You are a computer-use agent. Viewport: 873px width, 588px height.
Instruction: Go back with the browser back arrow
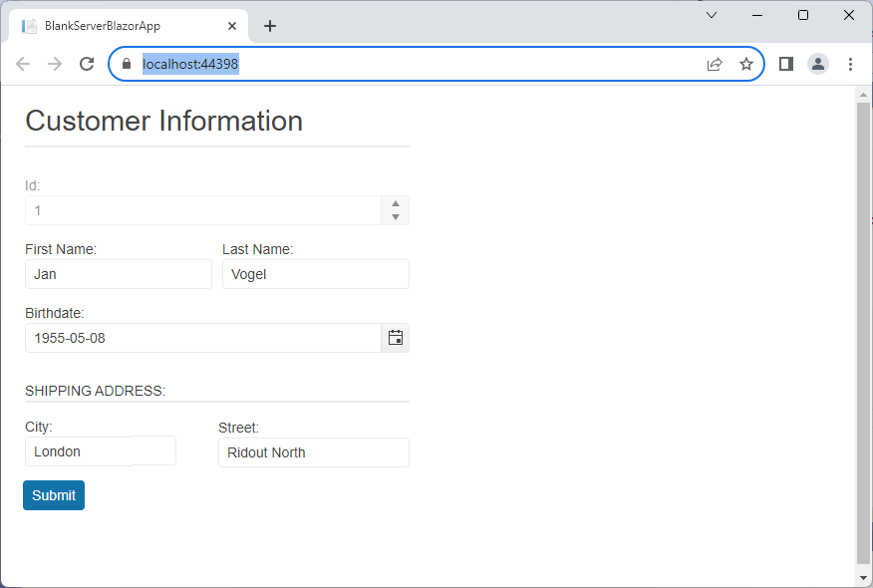23,64
